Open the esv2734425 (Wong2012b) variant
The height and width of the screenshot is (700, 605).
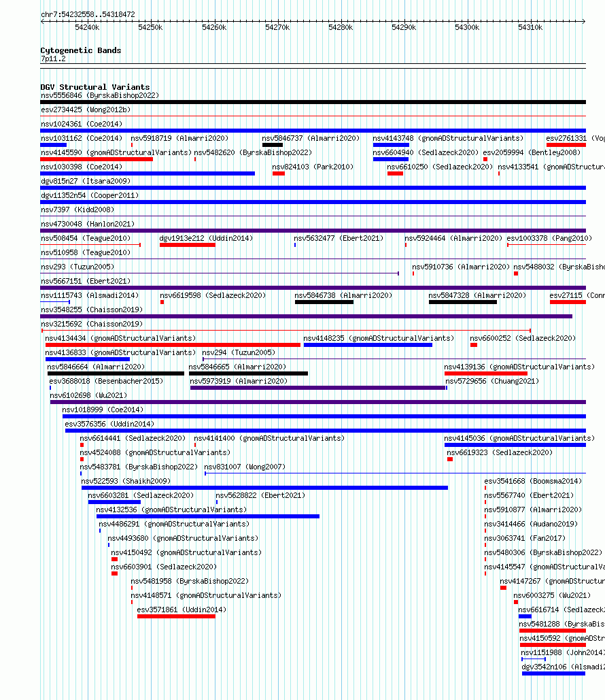pos(86,110)
